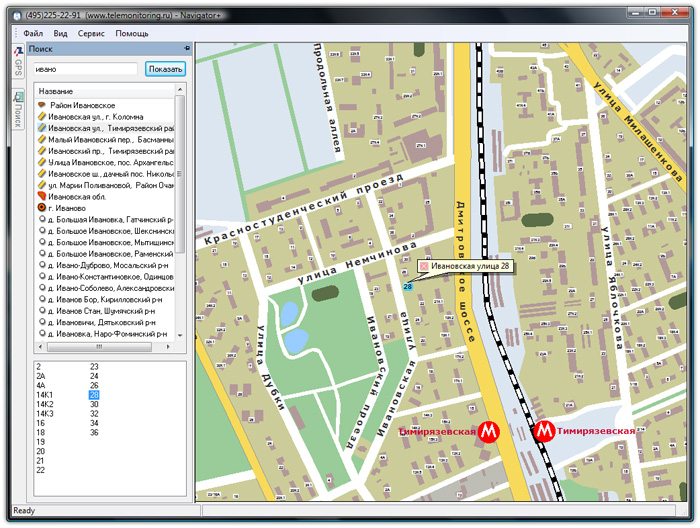Open the Помощь menu

(131, 33)
